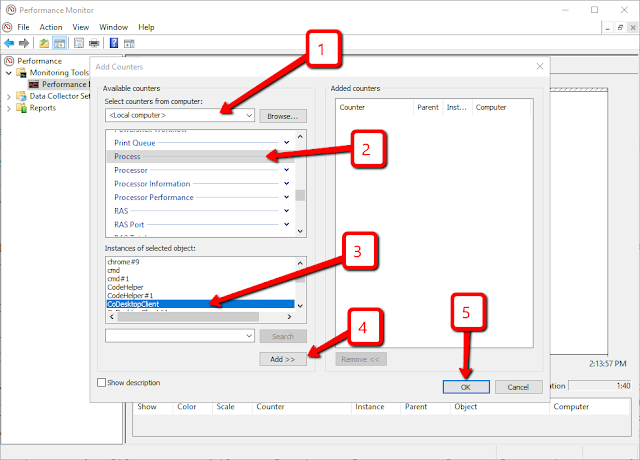The height and width of the screenshot is (460, 640).
Task: Click the Remove << button
Action: 361,359
